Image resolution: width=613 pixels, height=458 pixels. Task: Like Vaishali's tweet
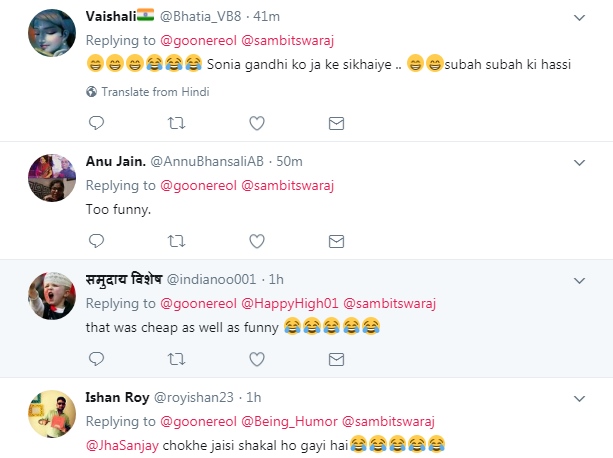tap(257, 123)
